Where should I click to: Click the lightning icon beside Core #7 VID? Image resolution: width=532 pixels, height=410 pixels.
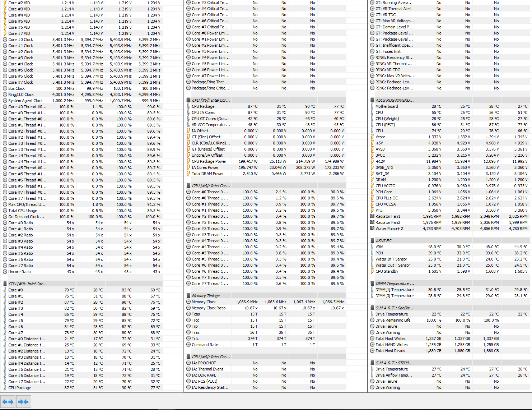pos(5,33)
